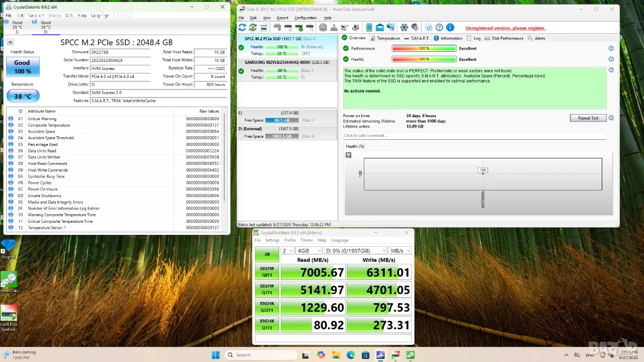Image resolution: width=644 pixels, height=362 pixels.
Task: Click the blue info icon in the toolbar
Action: point(450,27)
